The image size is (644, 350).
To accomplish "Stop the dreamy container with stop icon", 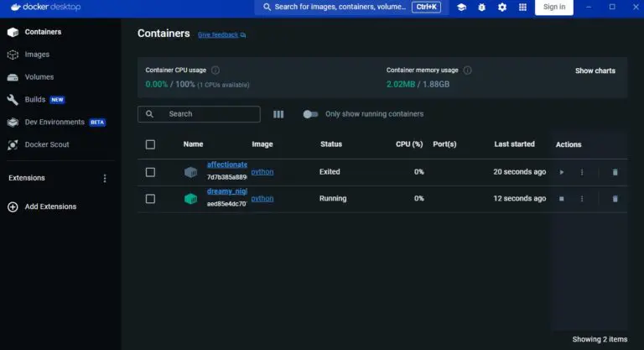I will [562, 199].
